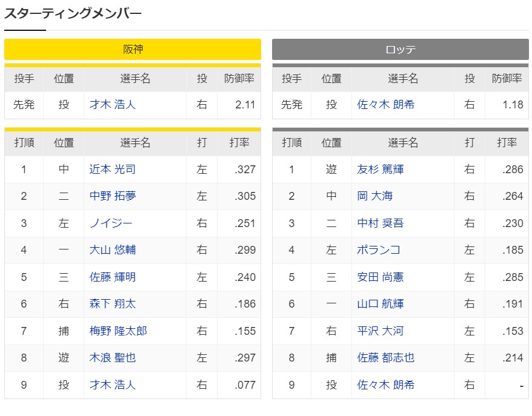The image size is (532, 416).
Task: Click batting average .297
Action: pos(245,358)
